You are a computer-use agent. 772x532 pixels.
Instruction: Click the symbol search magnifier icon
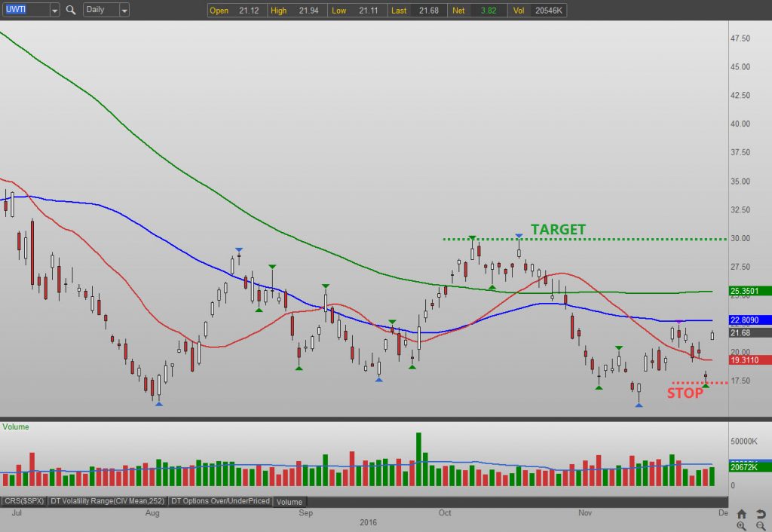71,11
